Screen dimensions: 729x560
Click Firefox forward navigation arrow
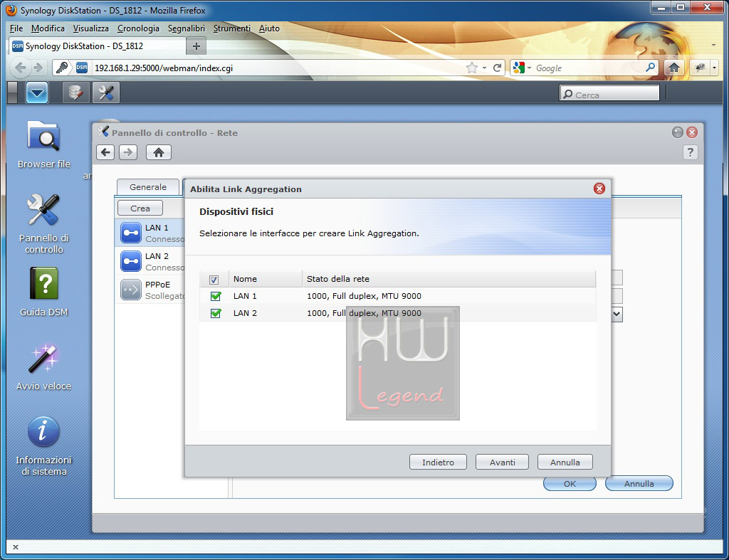pos(38,68)
